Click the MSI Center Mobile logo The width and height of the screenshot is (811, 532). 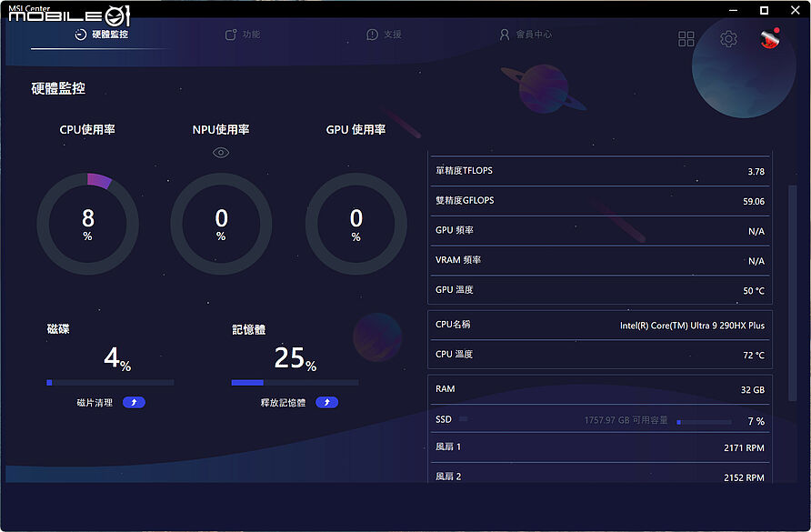pyautogui.click(x=69, y=15)
